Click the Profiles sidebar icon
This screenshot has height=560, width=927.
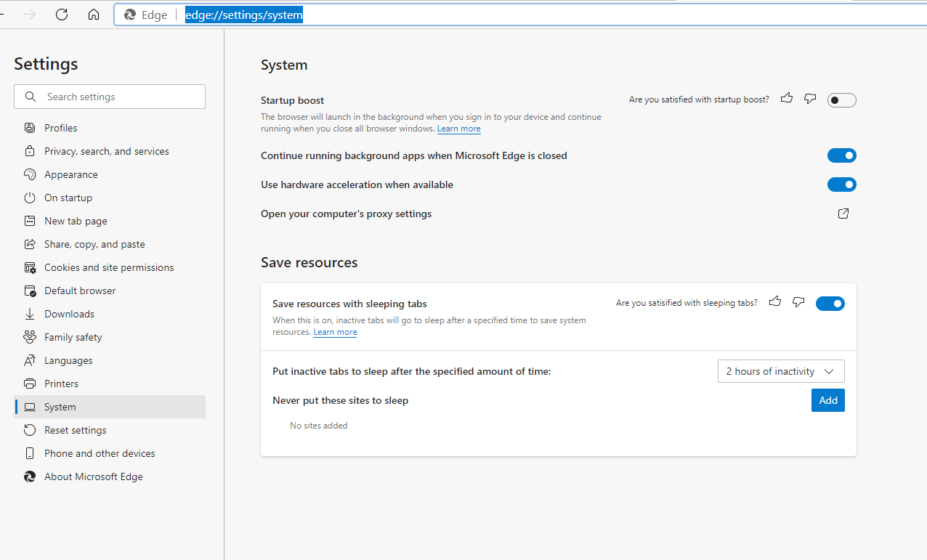30,128
